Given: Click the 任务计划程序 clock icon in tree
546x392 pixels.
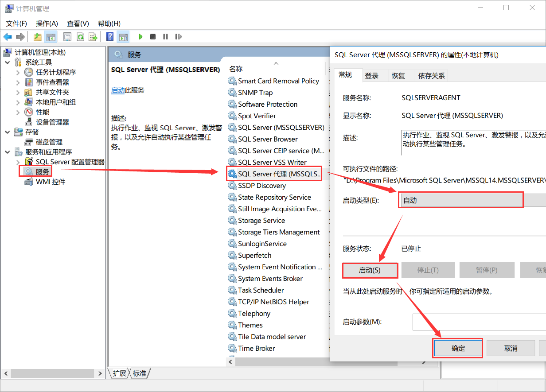Looking at the screenshot, I should [x=29, y=72].
